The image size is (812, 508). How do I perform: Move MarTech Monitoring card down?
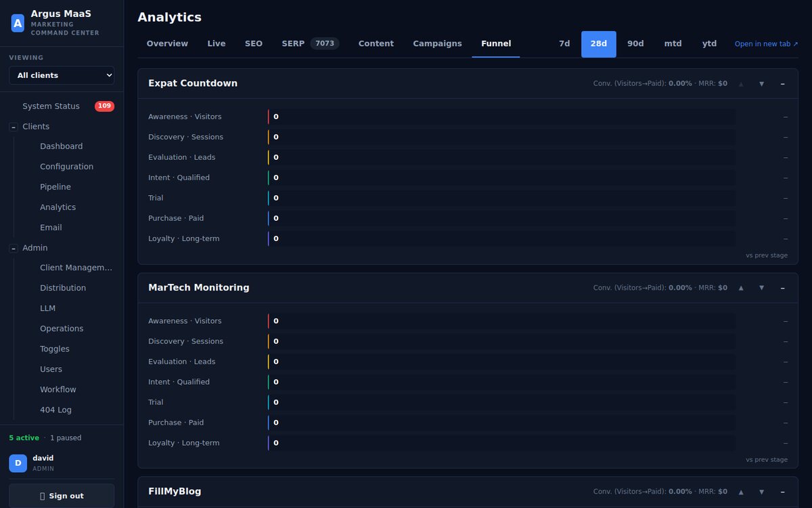[x=761, y=288]
